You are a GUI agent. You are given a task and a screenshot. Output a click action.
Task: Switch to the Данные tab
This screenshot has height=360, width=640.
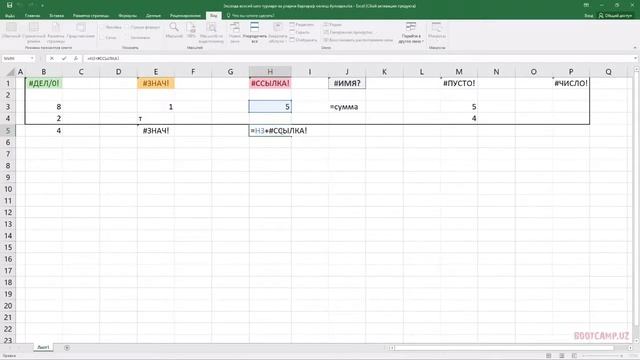153,16
